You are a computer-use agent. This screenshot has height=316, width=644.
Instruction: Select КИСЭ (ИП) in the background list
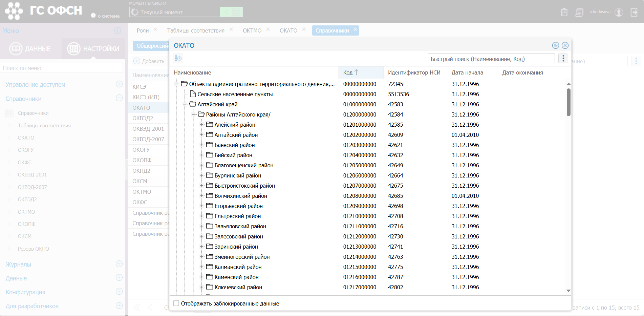(x=149, y=97)
